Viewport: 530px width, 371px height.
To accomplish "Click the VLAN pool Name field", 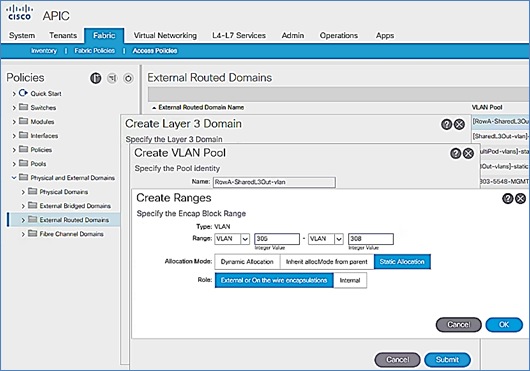I will pyautogui.click(x=274, y=182).
